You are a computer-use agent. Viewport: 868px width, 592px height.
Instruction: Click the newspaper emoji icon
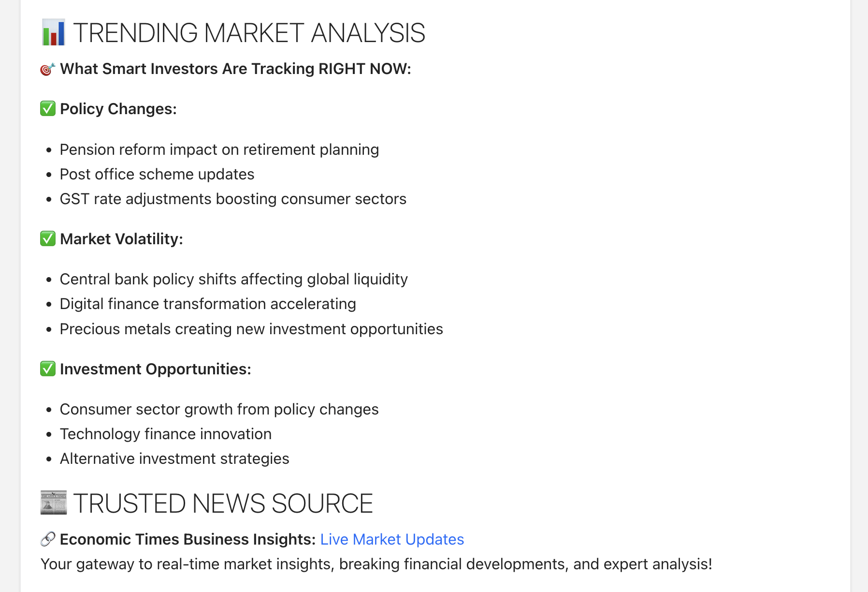[53, 503]
